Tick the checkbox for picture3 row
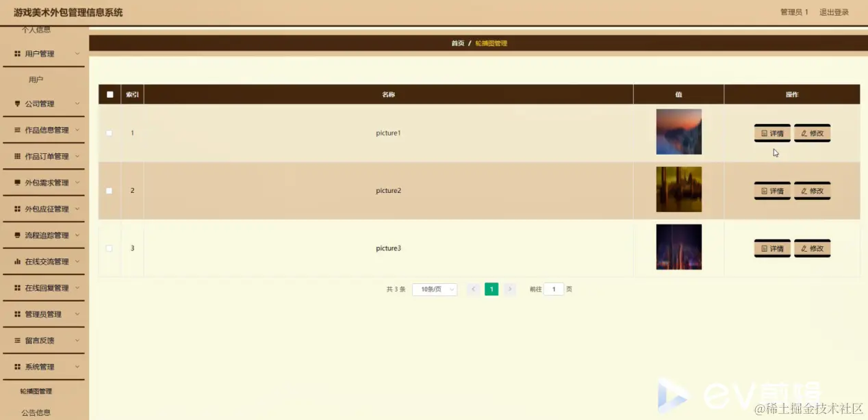The height and width of the screenshot is (420, 868). click(x=109, y=248)
